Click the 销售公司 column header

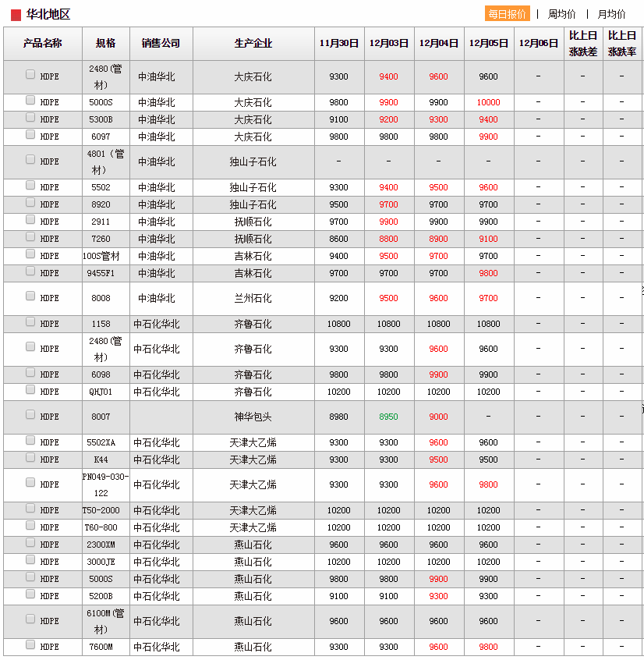pyautogui.click(x=161, y=44)
